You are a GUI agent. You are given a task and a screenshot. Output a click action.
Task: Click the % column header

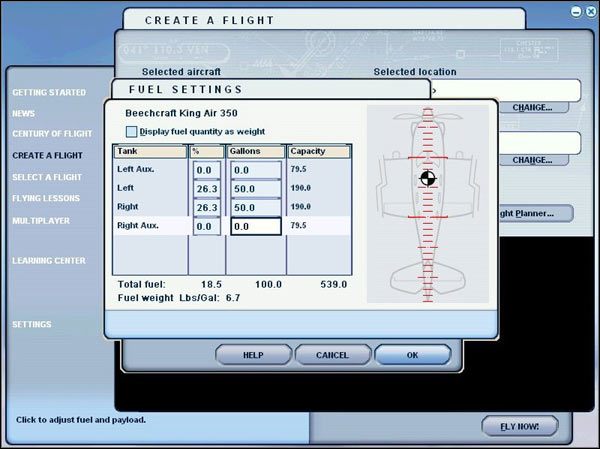tap(207, 152)
